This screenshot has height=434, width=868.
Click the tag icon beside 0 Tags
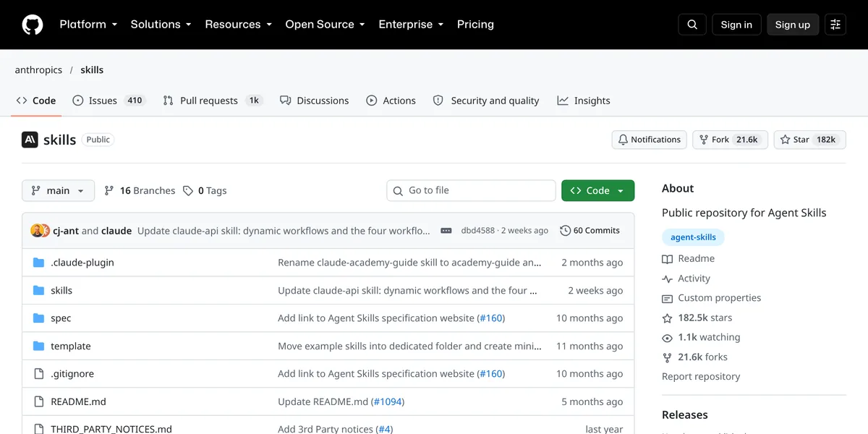pos(188,191)
